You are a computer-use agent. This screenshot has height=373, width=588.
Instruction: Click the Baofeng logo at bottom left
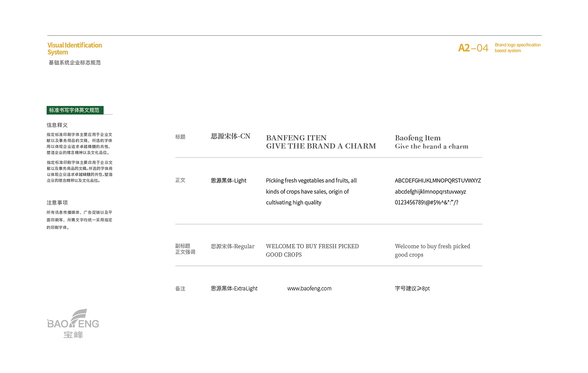coord(73,323)
